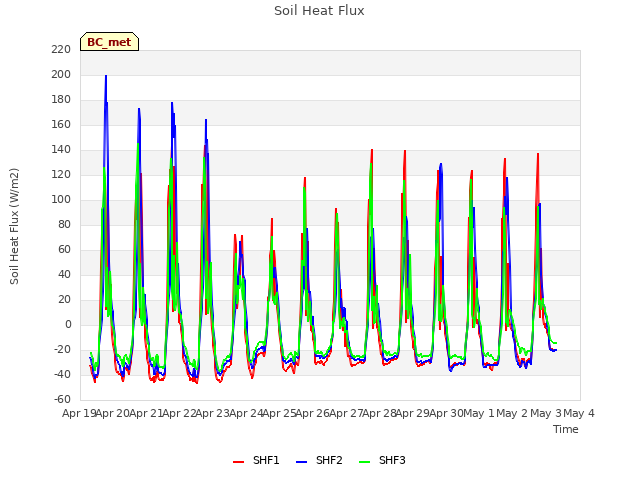Click the blue SHF2 legend color marker
640x480 pixels.
[x=301, y=462]
